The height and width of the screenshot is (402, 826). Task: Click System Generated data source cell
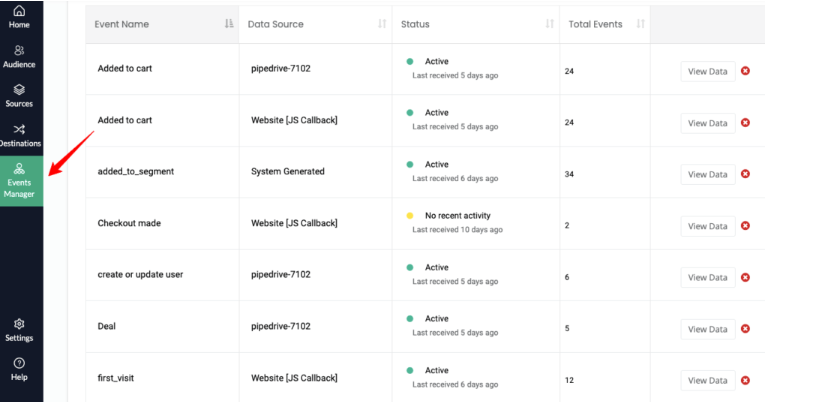288,171
